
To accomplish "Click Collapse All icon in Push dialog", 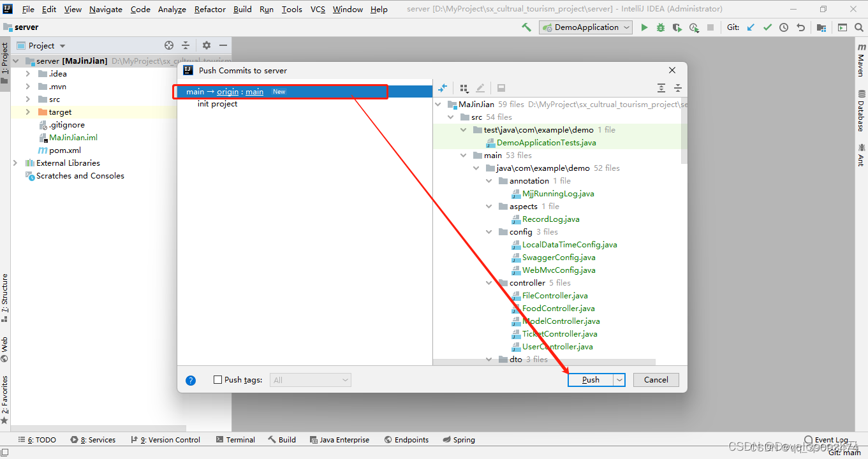I will 678,88.
